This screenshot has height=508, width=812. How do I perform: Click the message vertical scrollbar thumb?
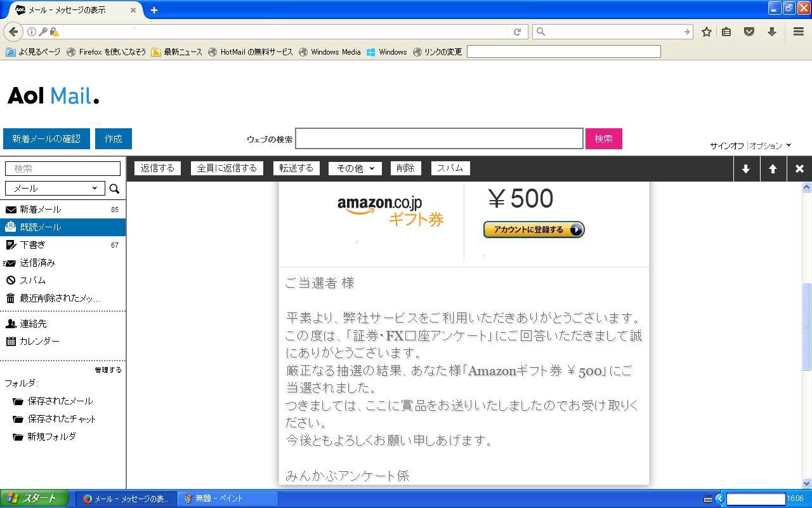(807, 326)
